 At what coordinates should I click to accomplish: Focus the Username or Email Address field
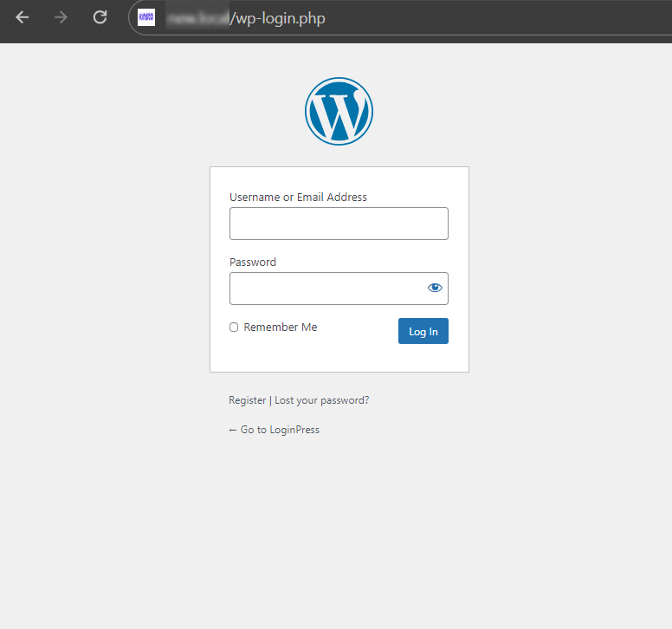(339, 224)
